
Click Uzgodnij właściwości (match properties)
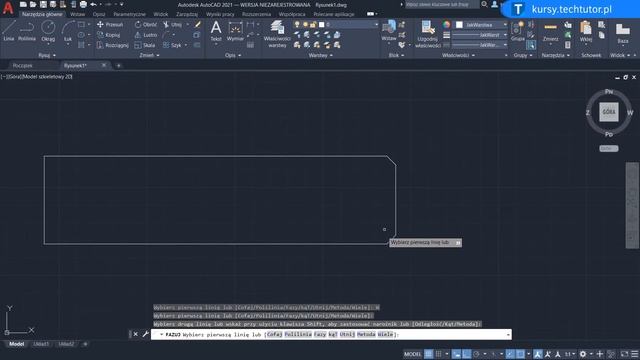point(427,34)
